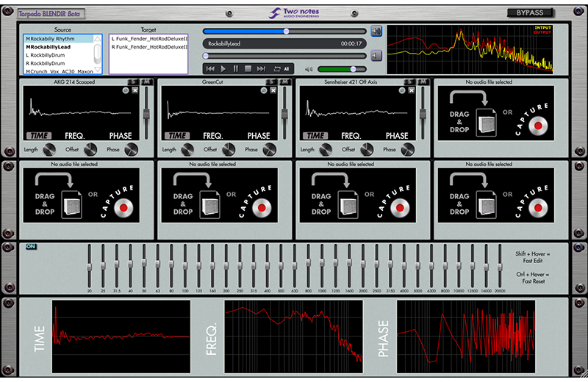Skip to next track
Image resolution: width=588 pixels, height=382 pixels.
click(x=261, y=69)
